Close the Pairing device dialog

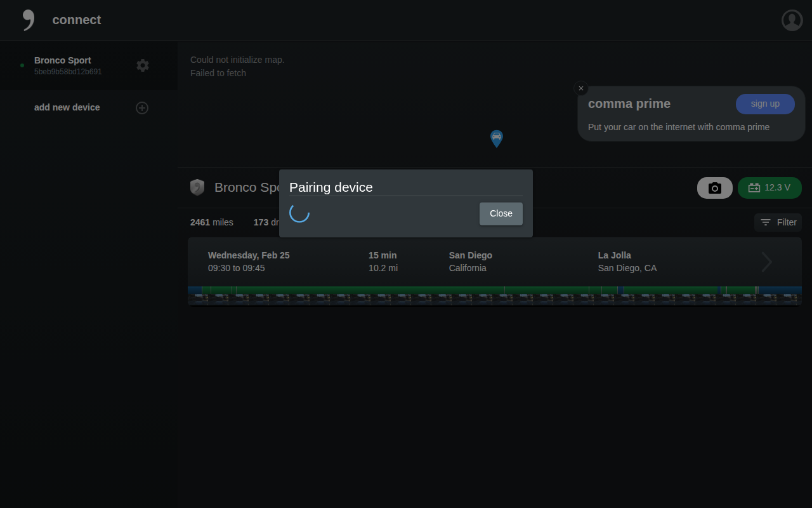coord(501,213)
